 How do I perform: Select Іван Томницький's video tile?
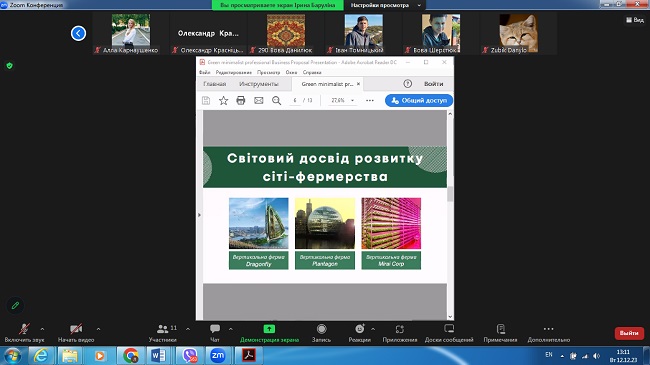(x=364, y=33)
